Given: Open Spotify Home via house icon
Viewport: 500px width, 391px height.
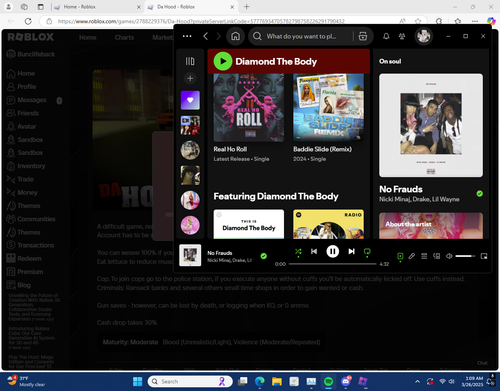Looking at the screenshot, I should click(x=235, y=36).
